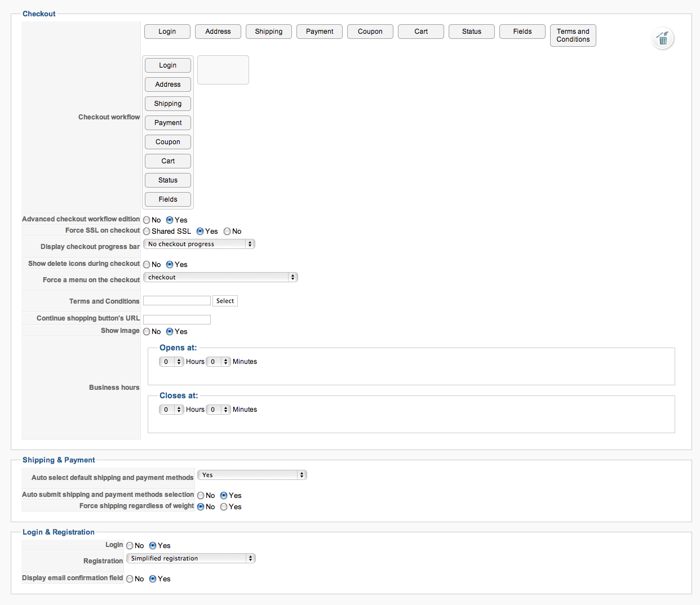Open the Opens at Hours dropdown

click(171, 362)
